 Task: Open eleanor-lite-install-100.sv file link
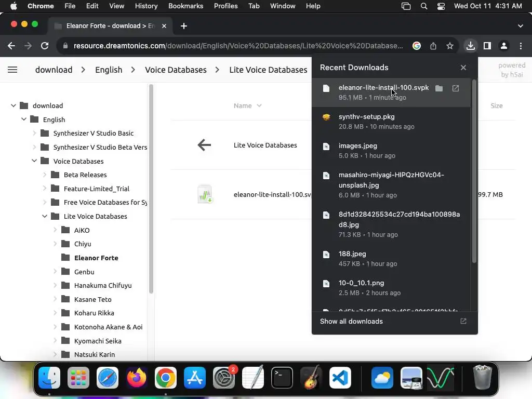coord(272,194)
